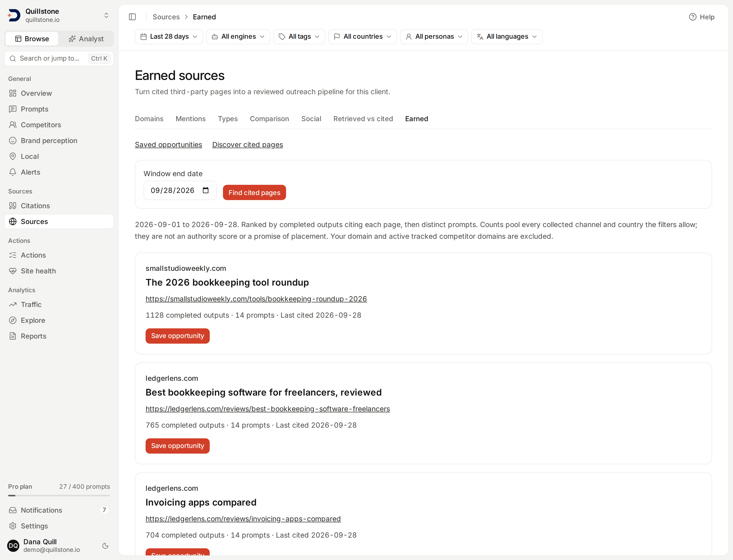This screenshot has width=733, height=560.
Task: Open the calendar picker icon in date field
Action: click(206, 190)
